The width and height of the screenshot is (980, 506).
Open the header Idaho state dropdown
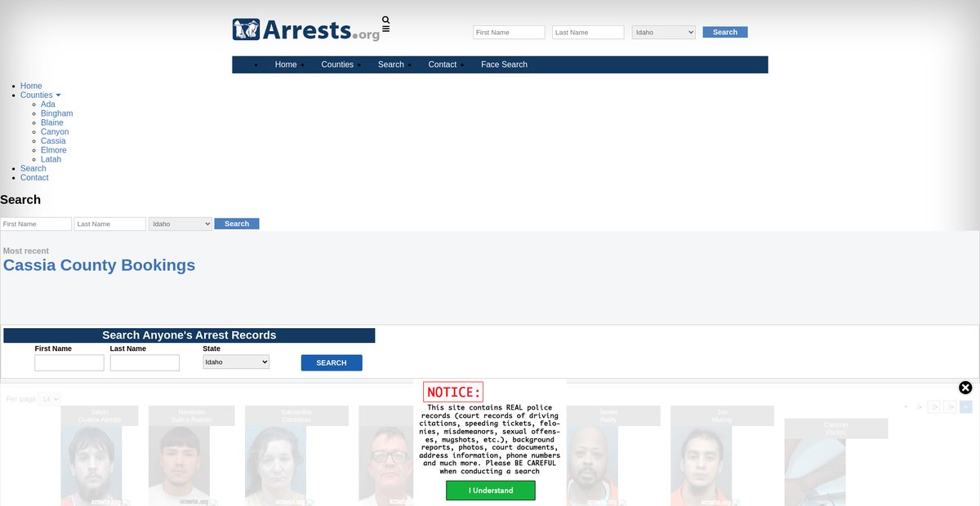click(x=664, y=33)
